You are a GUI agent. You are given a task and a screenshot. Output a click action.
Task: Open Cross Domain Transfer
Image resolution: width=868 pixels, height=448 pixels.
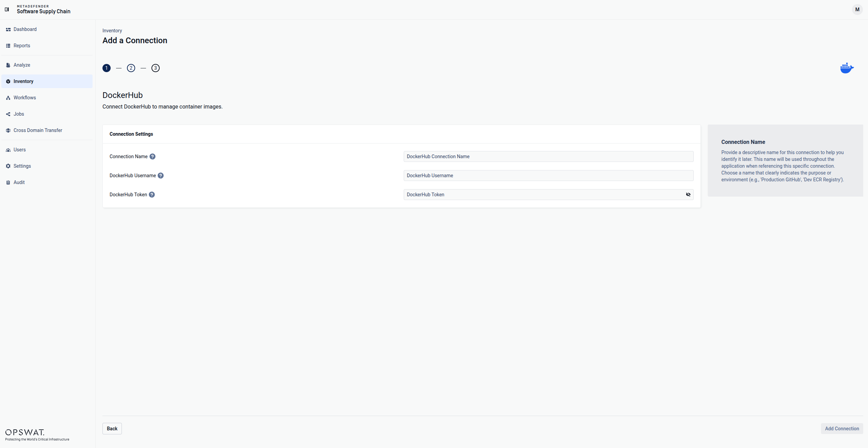(47, 131)
